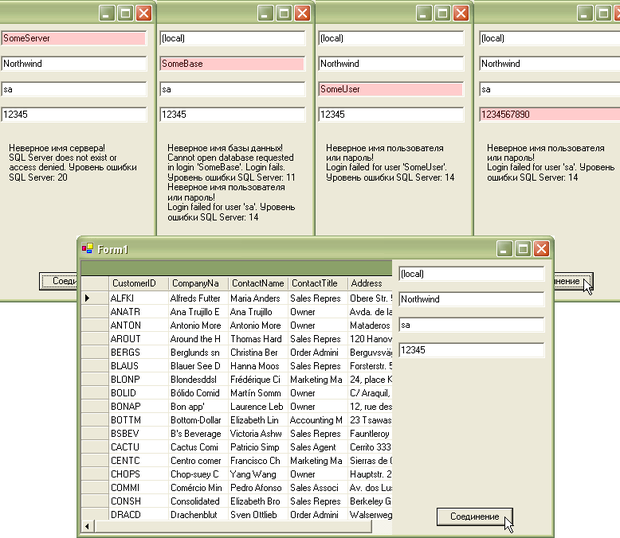Click the Yang Wang contact cell
620x538 pixels.
(x=258, y=474)
